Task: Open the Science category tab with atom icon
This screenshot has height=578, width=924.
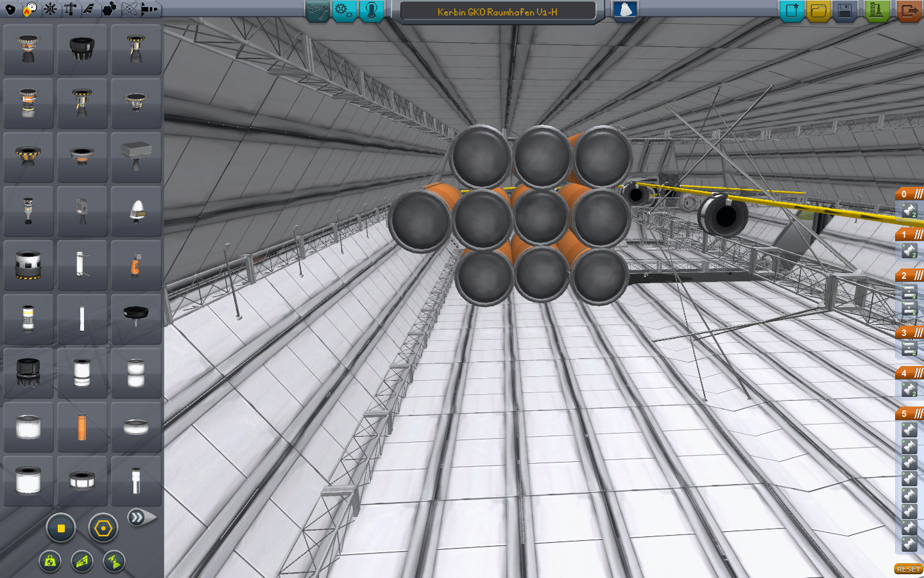Action: click(130, 10)
